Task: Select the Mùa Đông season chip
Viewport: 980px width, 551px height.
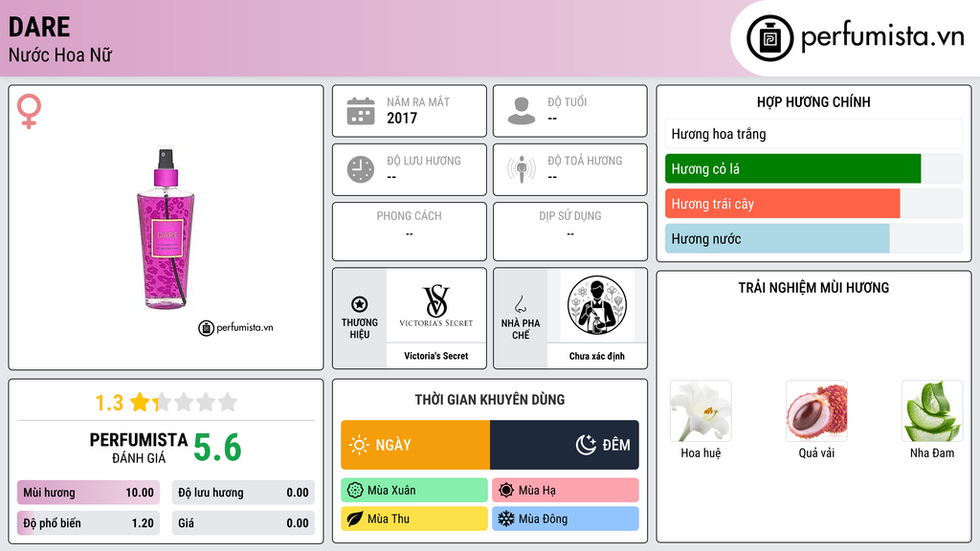Action: click(x=566, y=518)
